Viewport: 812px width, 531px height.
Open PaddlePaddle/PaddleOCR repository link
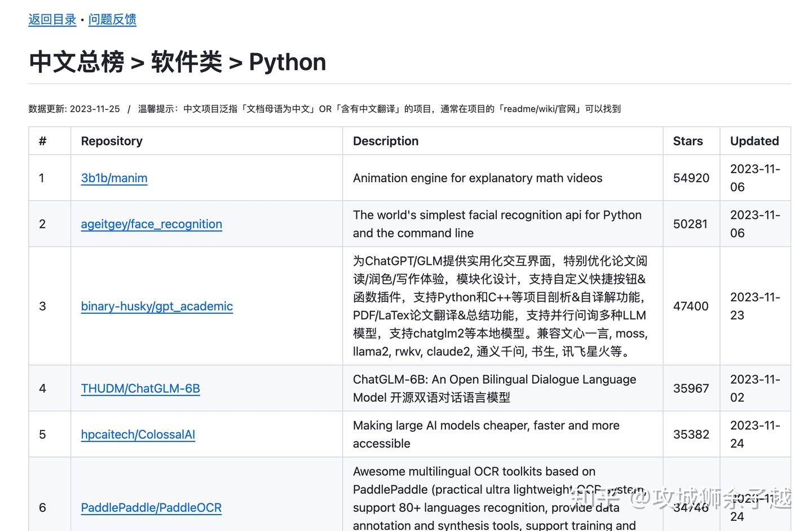tap(151, 507)
